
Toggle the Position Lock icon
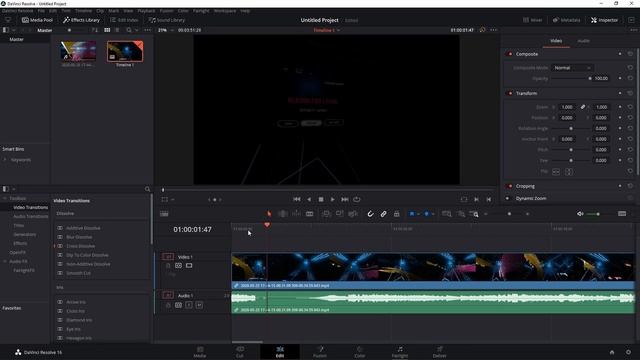point(396,214)
